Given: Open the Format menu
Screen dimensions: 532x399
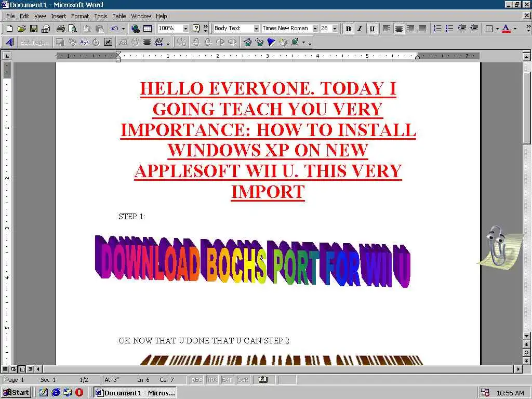Looking at the screenshot, I should (79, 16).
